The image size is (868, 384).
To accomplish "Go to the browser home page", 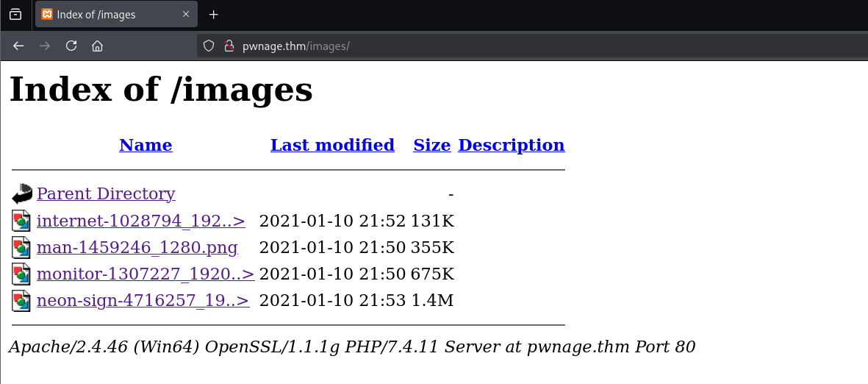I will (97, 46).
